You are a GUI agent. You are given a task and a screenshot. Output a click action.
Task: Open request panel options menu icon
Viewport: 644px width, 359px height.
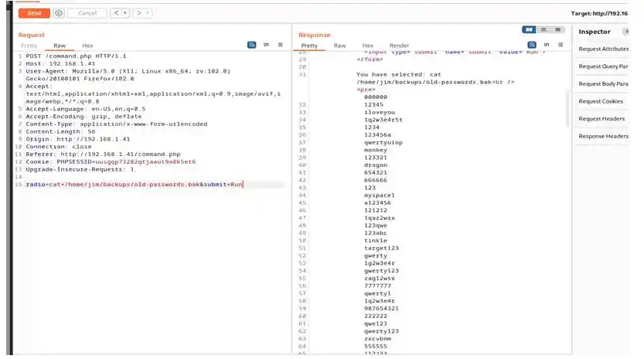279,46
